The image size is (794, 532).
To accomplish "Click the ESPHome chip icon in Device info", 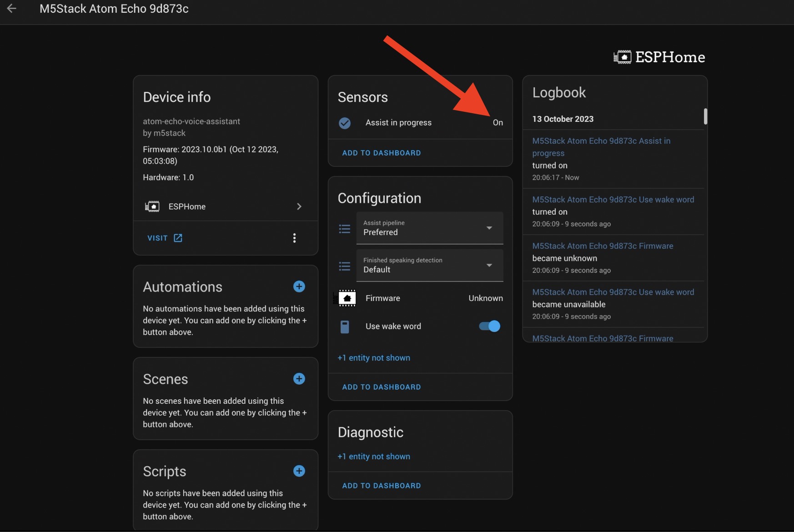I will [152, 206].
